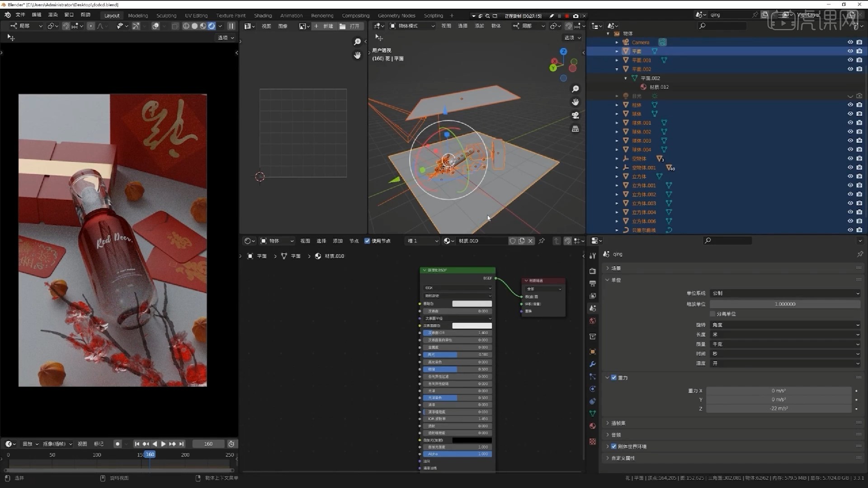Image resolution: width=868 pixels, height=488 pixels.
Task: Jump to the timeline start frame
Action: tap(137, 444)
